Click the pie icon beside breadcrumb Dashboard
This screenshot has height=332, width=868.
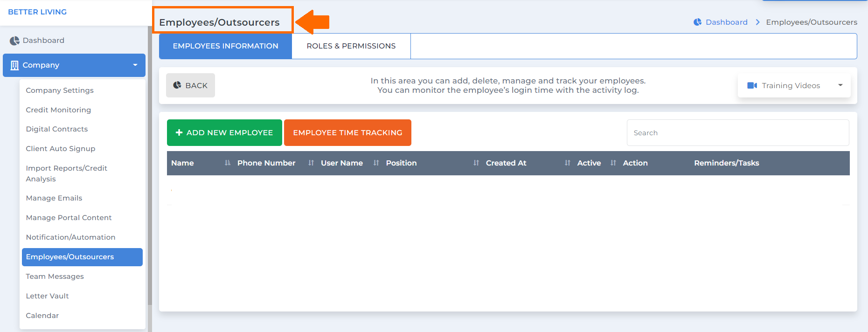point(697,22)
